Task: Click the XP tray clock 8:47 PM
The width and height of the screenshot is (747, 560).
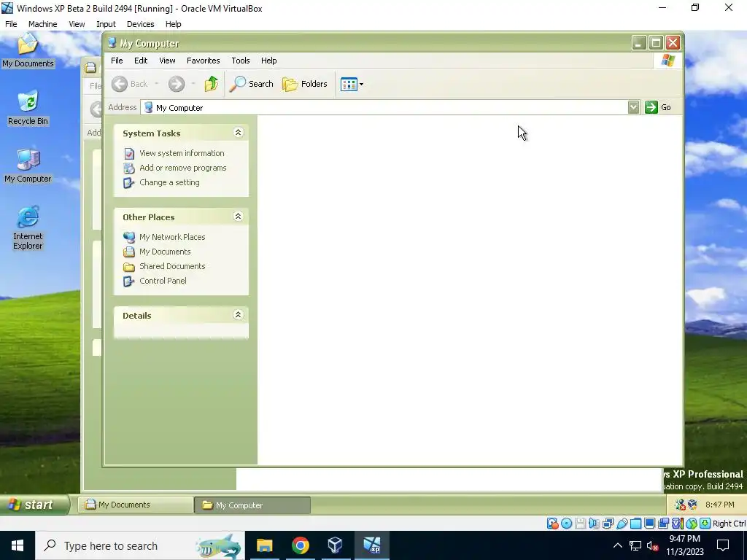Action: (x=720, y=505)
